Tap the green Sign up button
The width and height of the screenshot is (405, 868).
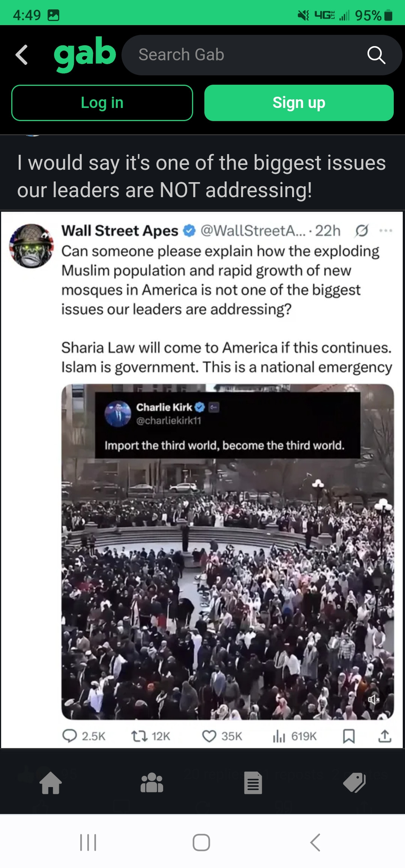299,103
